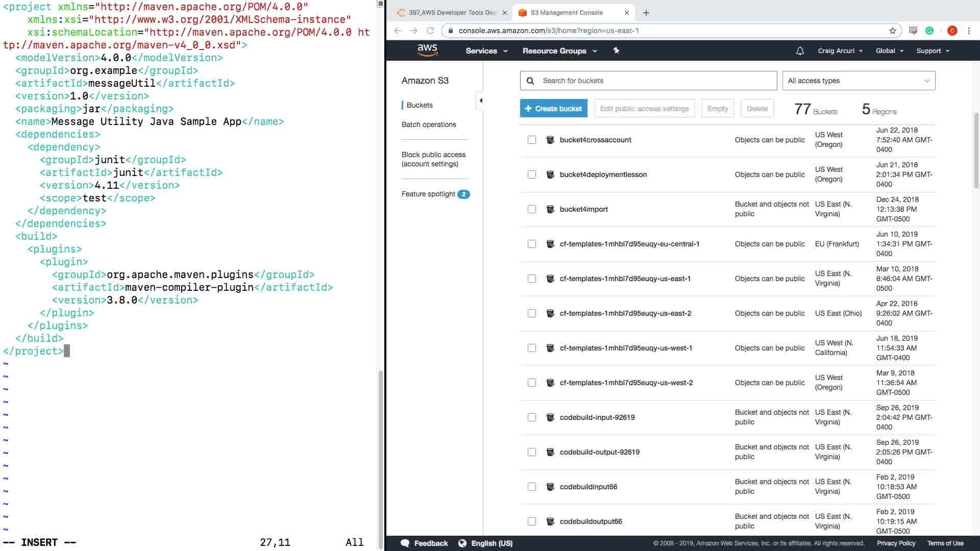Expand the Craig Arcuri account menu
980x551 pixels.
pos(840,51)
